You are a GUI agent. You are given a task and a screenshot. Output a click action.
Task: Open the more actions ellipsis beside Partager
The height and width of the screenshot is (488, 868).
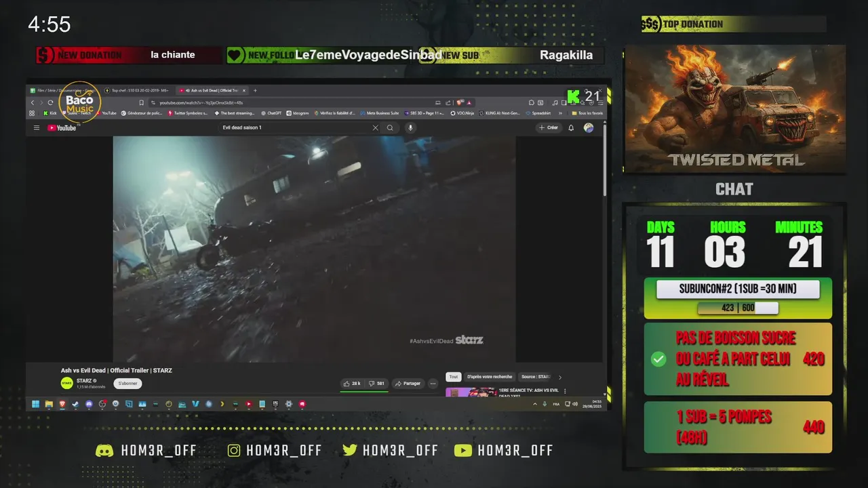point(434,384)
